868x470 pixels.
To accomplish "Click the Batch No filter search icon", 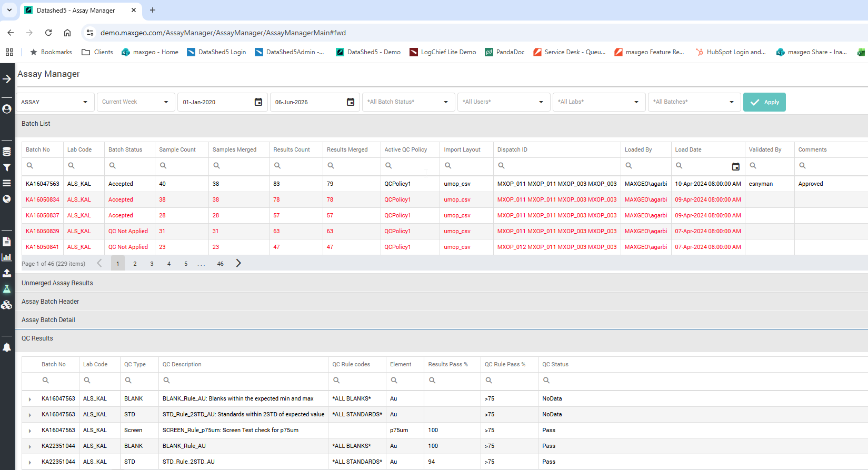I will pyautogui.click(x=30, y=166).
